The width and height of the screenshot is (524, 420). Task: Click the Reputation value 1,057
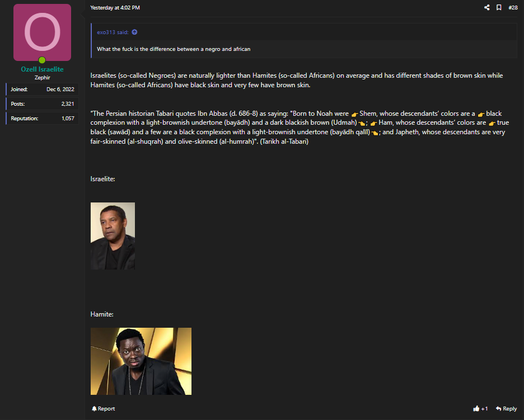(x=68, y=118)
